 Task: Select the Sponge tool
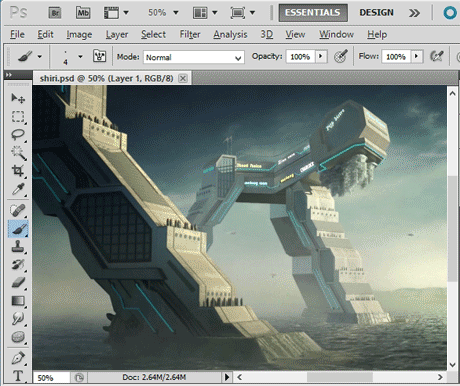[18, 337]
